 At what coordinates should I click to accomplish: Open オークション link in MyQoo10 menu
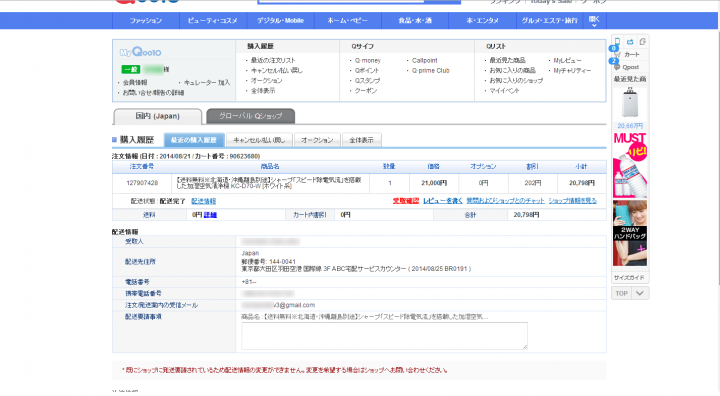[267, 80]
